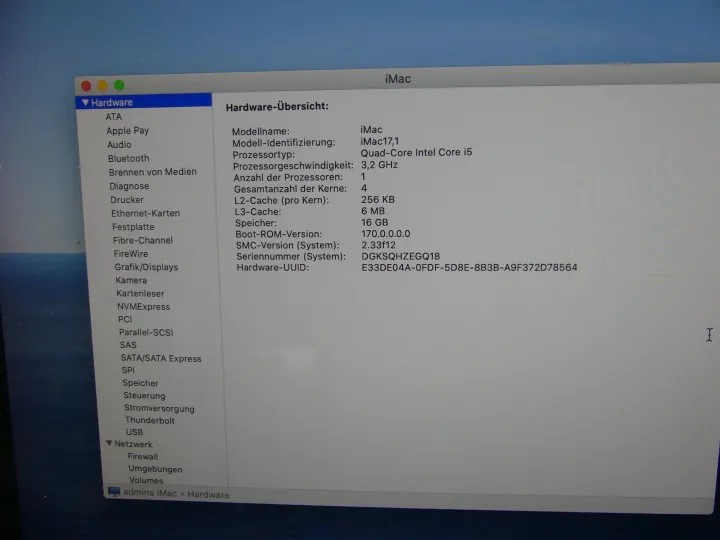720x540 pixels.
Task: Click the 3,2 GHz processor speed
Action: click(379, 165)
